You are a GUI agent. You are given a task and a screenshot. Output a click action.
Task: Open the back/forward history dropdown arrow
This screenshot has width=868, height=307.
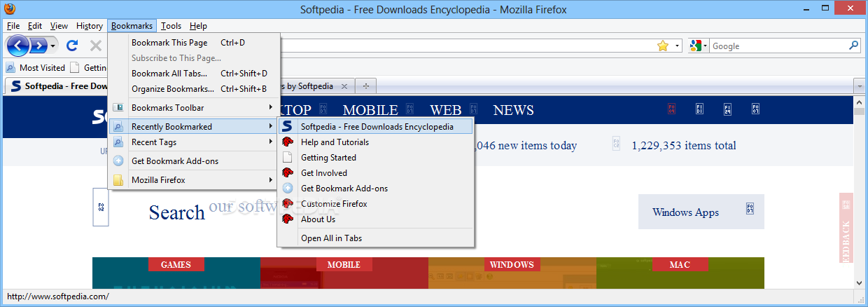click(x=52, y=46)
